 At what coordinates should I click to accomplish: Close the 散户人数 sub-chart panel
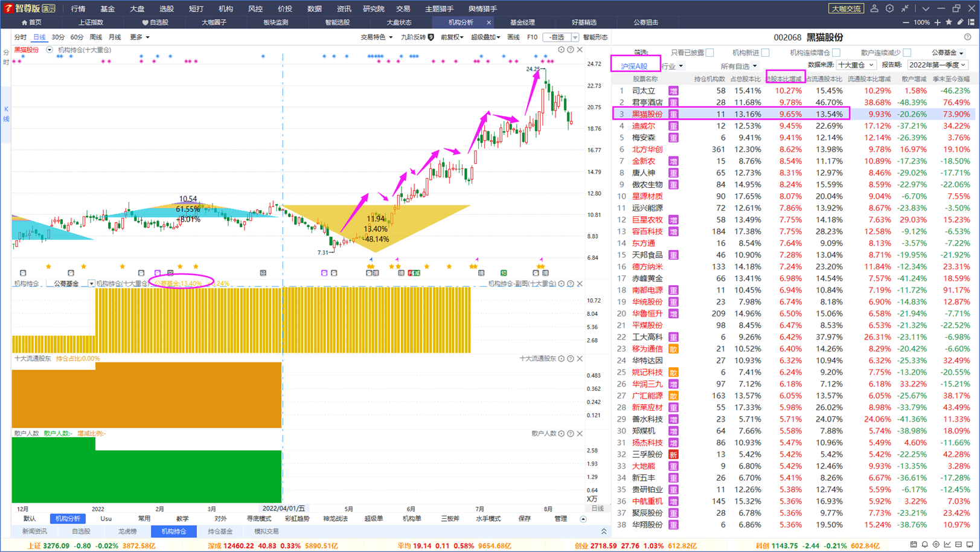tap(580, 434)
